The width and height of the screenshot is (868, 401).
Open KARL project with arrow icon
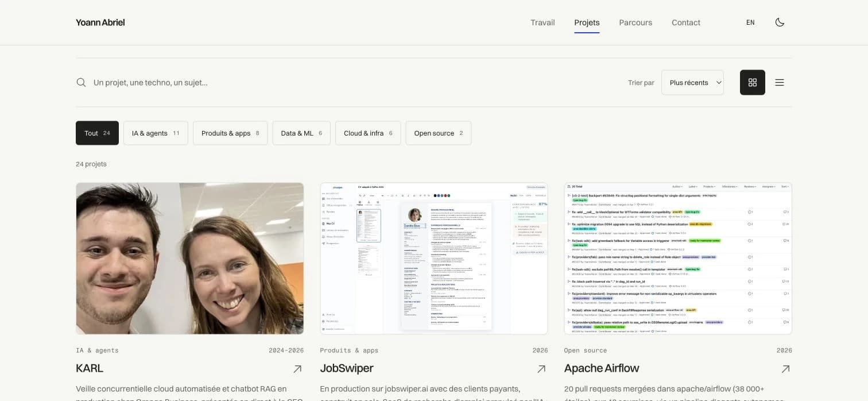click(297, 369)
